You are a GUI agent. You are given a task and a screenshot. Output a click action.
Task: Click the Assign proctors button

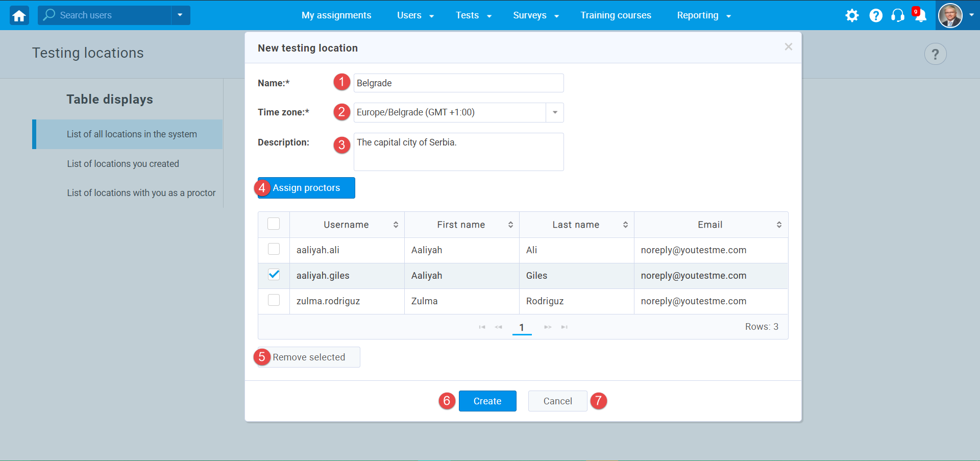click(x=306, y=187)
